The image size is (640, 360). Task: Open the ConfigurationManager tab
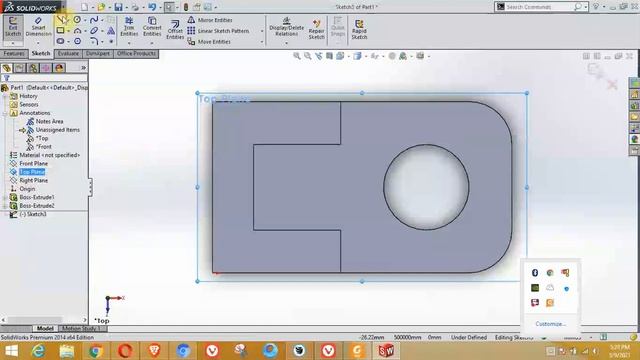(x=33, y=68)
